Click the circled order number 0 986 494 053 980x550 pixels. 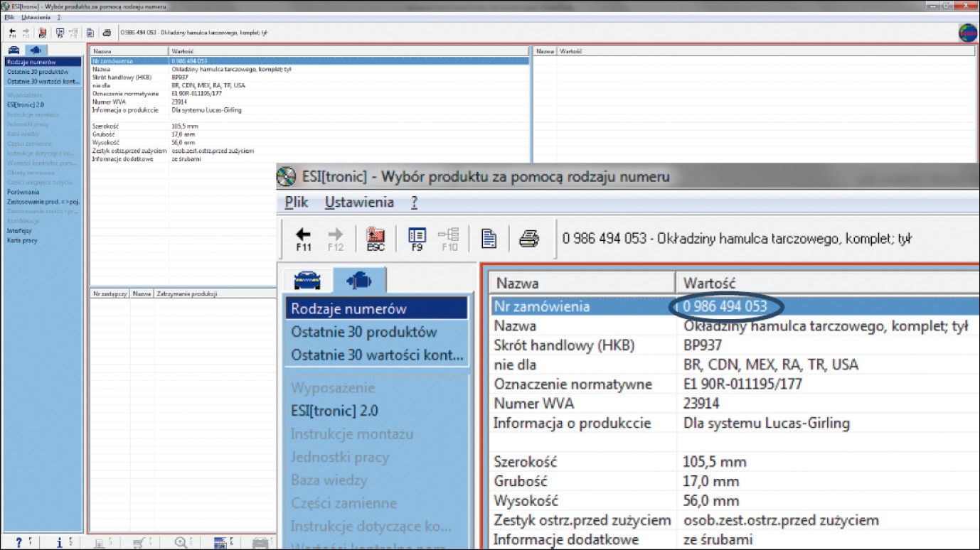725,306
